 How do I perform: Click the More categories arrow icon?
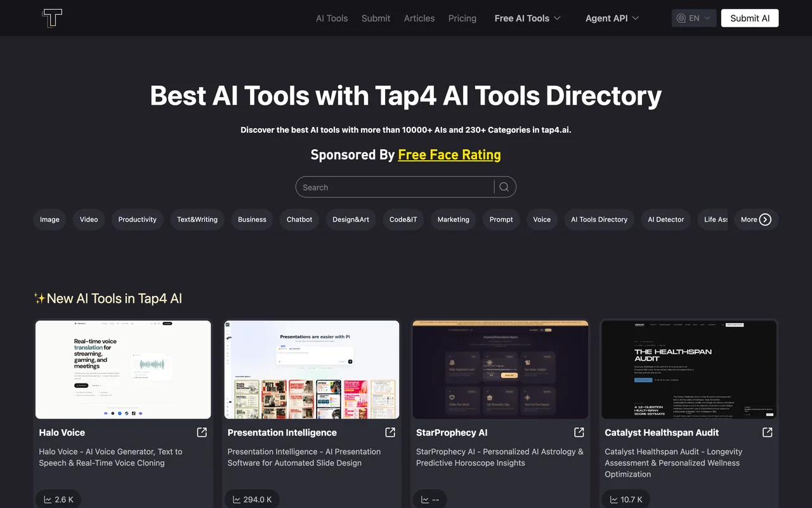point(766,220)
